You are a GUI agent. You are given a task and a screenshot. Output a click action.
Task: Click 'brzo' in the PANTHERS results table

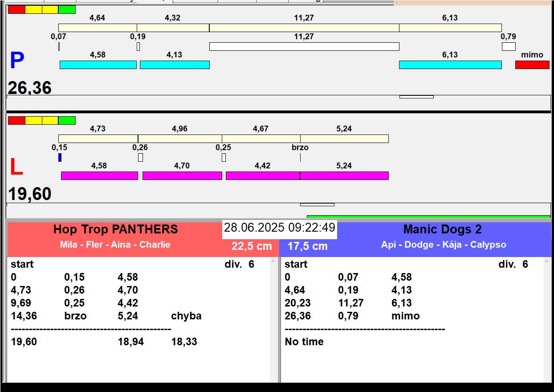point(75,316)
